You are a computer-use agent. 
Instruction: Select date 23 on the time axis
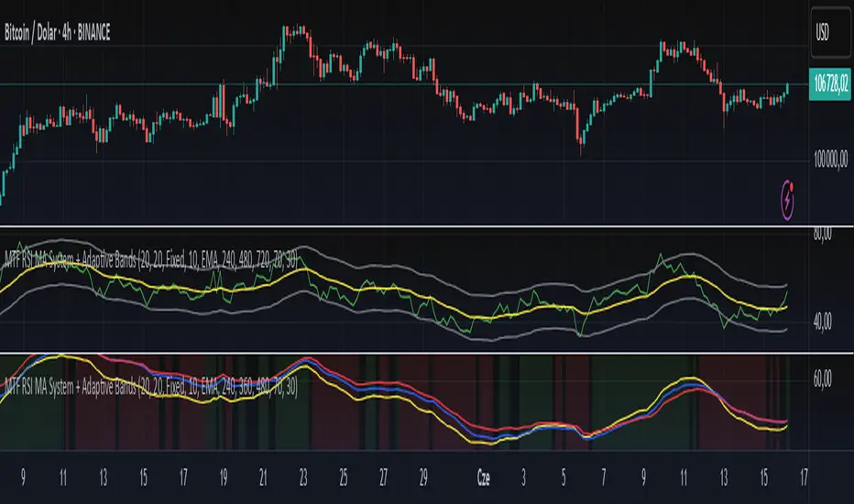point(303,477)
